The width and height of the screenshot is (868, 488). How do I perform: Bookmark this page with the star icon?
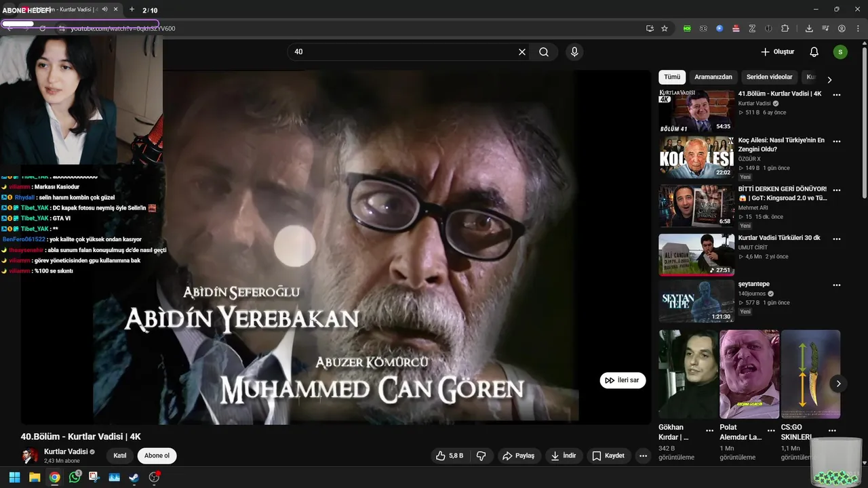[665, 28]
